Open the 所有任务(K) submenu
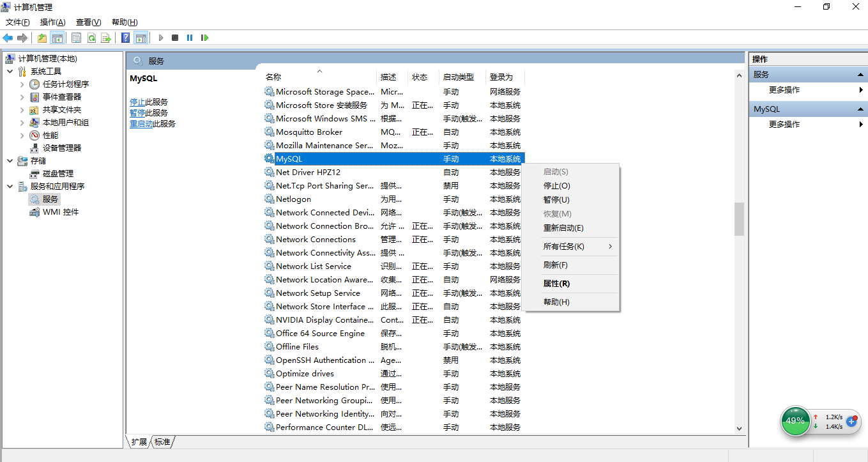Screen dimensions: 868x462 click(570, 247)
